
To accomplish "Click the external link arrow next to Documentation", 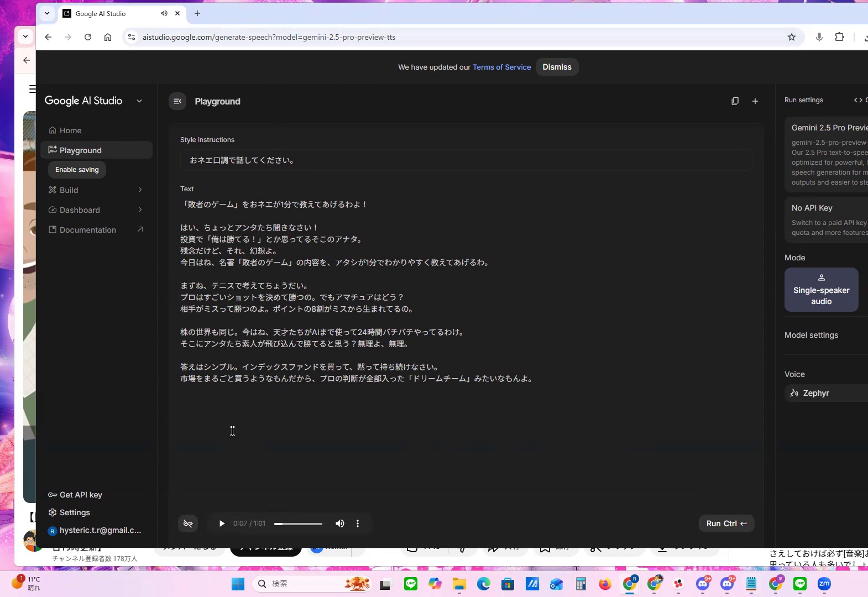I will (x=140, y=229).
